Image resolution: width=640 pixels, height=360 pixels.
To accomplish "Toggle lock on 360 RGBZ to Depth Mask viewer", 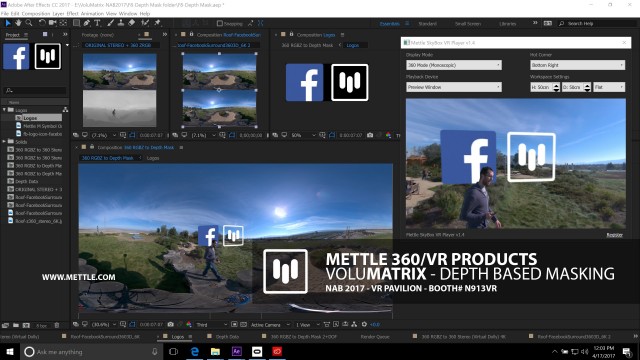I will point(92,147).
